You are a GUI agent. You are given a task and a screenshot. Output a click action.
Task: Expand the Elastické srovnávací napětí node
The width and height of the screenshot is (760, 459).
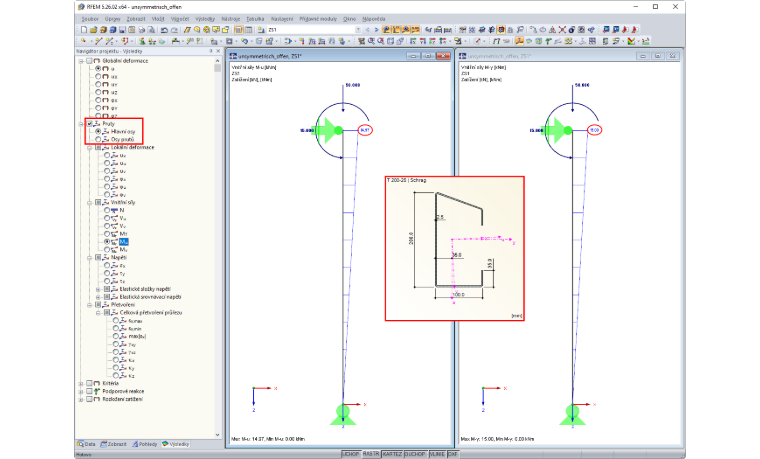(x=98, y=297)
